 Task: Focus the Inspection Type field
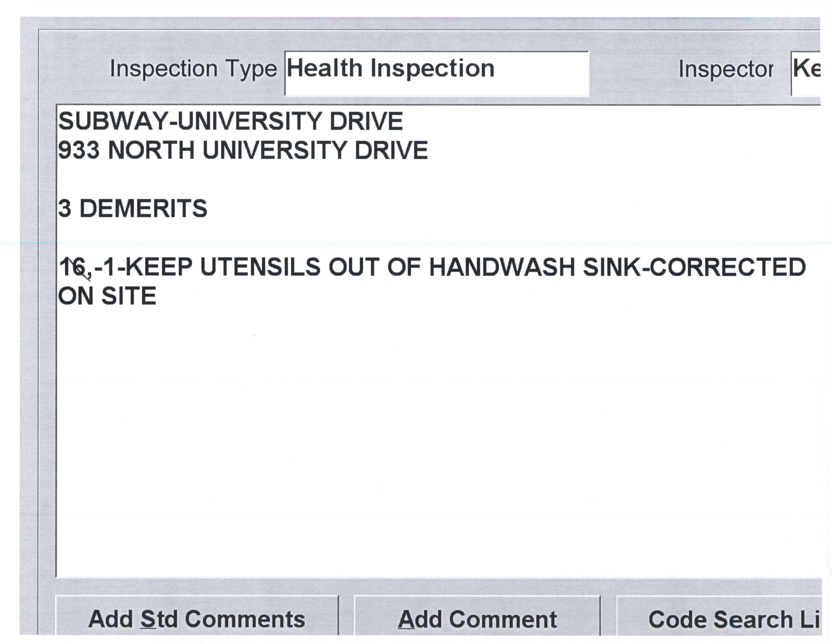click(x=436, y=73)
